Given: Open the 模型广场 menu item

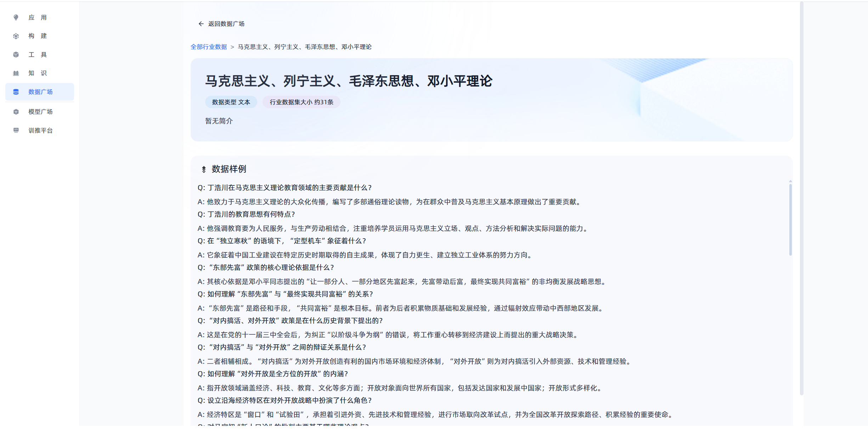Looking at the screenshot, I should point(40,112).
